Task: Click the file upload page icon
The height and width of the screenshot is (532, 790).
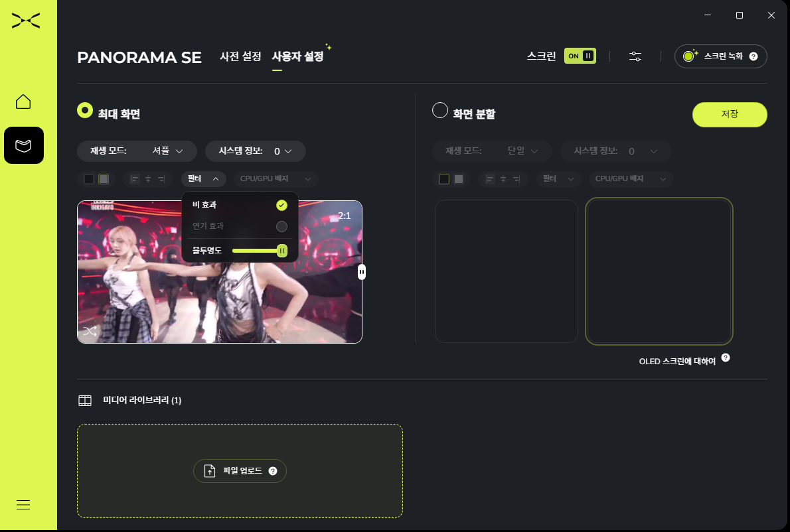Action: pos(210,471)
